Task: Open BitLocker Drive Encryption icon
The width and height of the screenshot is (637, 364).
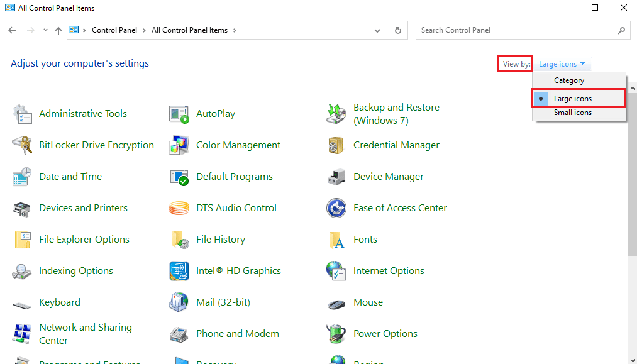Action: (23, 145)
